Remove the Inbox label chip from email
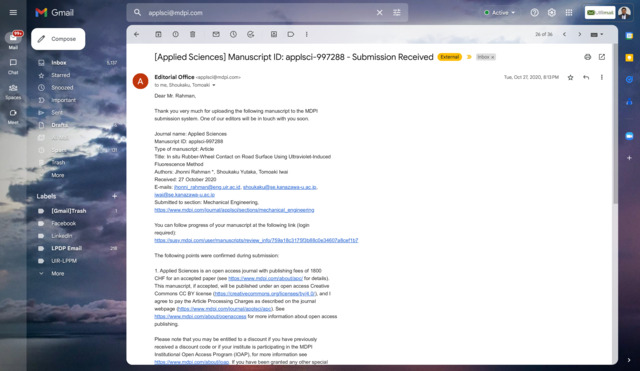 pyautogui.click(x=493, y=57)
